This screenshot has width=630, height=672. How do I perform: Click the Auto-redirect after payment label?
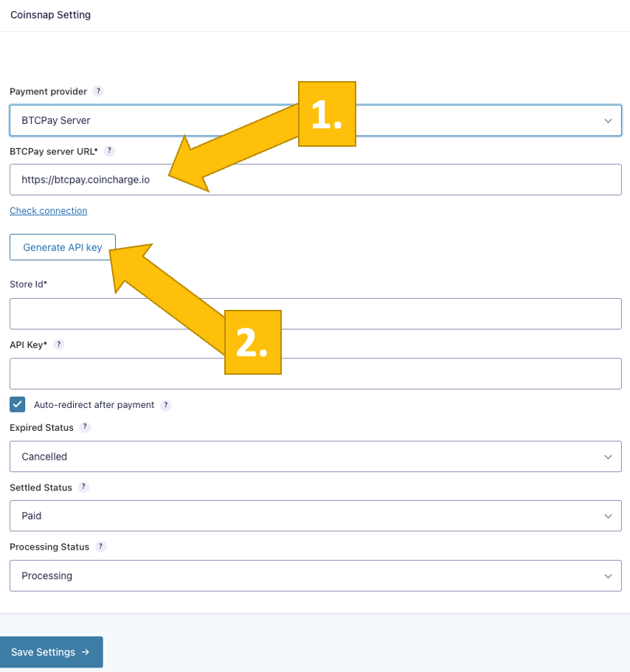(94, 405)
